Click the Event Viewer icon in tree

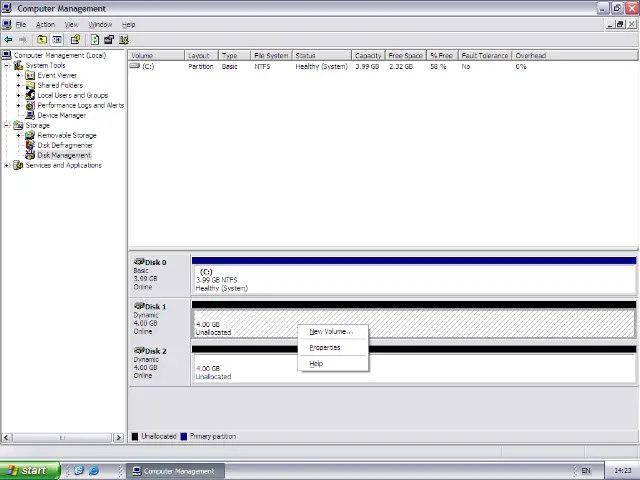click(x=30, y=76)
